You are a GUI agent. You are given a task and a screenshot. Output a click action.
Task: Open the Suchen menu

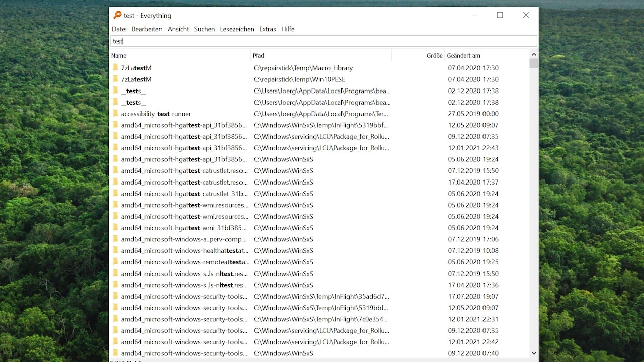coord(204,29)
